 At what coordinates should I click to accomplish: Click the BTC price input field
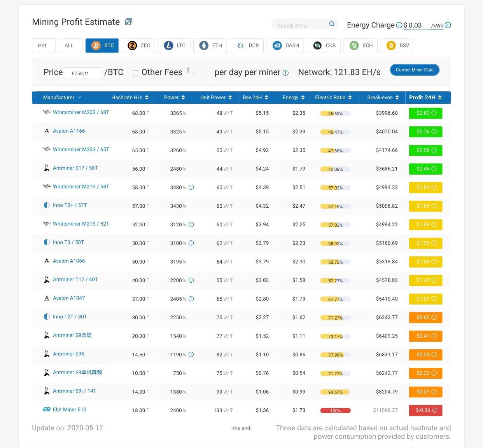[83, 73]
